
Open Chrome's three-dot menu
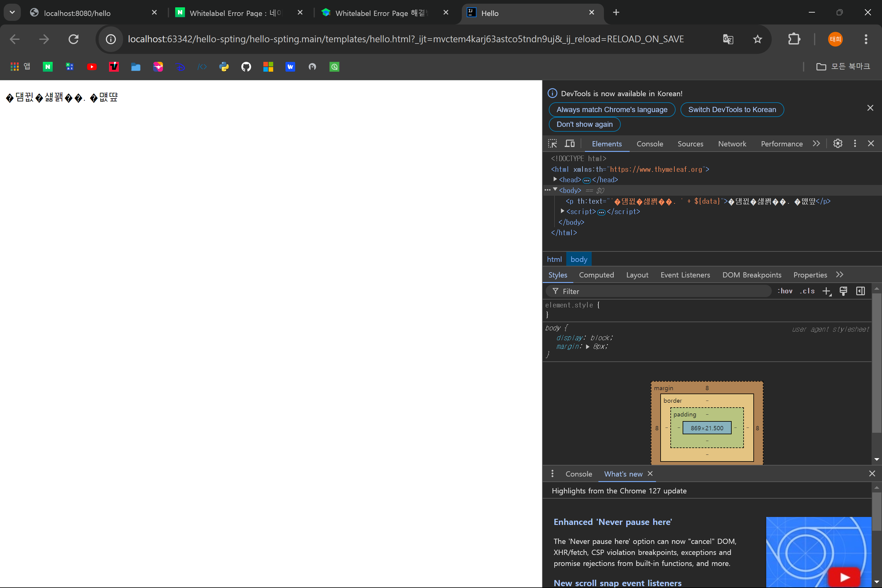(x=866, y=39)
